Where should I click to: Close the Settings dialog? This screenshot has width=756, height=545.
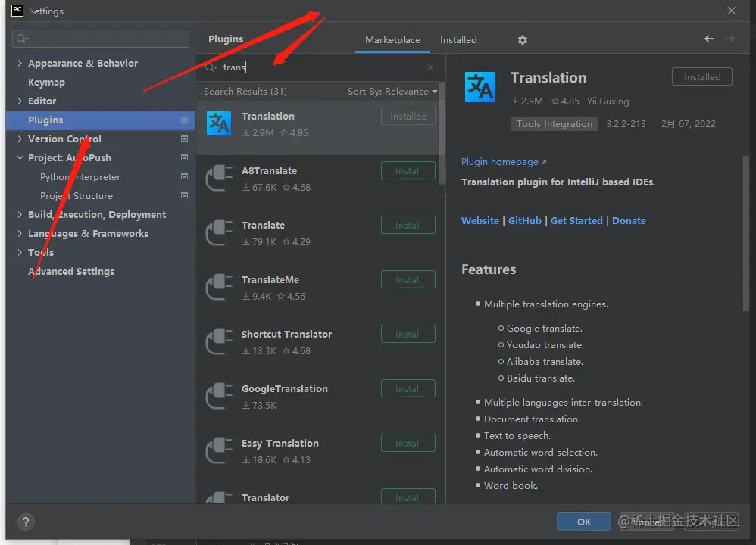pyautogui.click(x=732, y=11)
